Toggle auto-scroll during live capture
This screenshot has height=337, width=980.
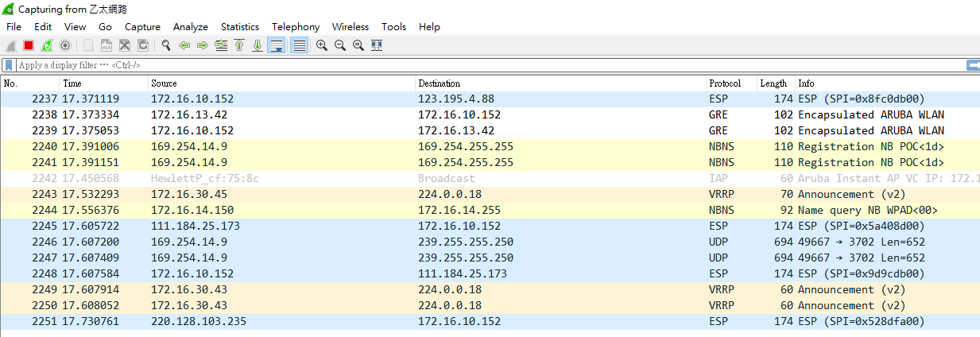click(277, 45)
